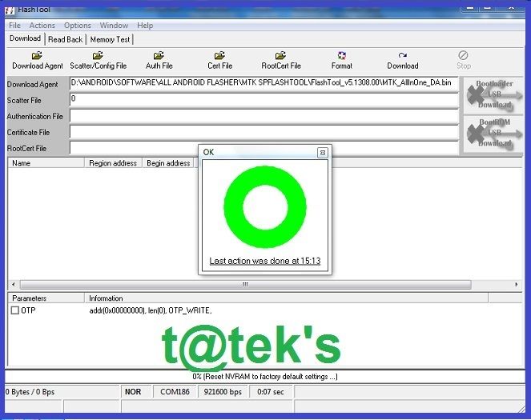531x420 pixels.
Task: Start flashing with the Download icon
Action: (x=402, y=55)
